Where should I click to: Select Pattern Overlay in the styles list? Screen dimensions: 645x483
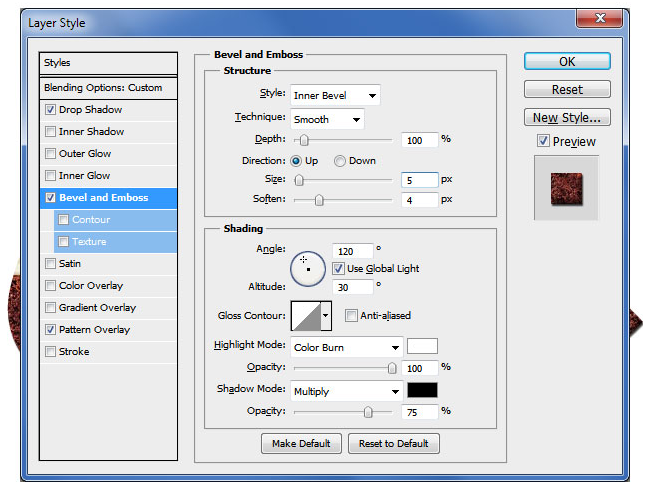[x=94, y=330]
